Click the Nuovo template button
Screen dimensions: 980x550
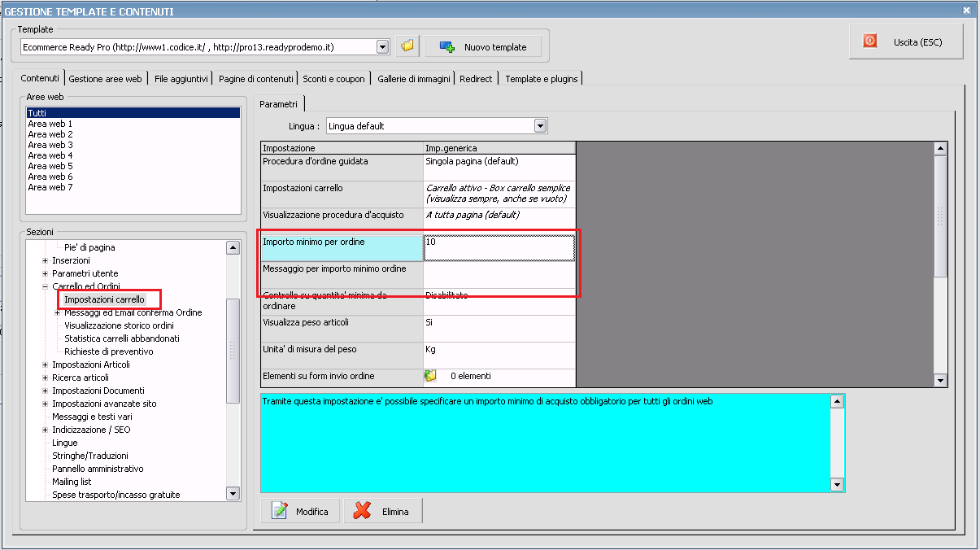click(483, 47)
